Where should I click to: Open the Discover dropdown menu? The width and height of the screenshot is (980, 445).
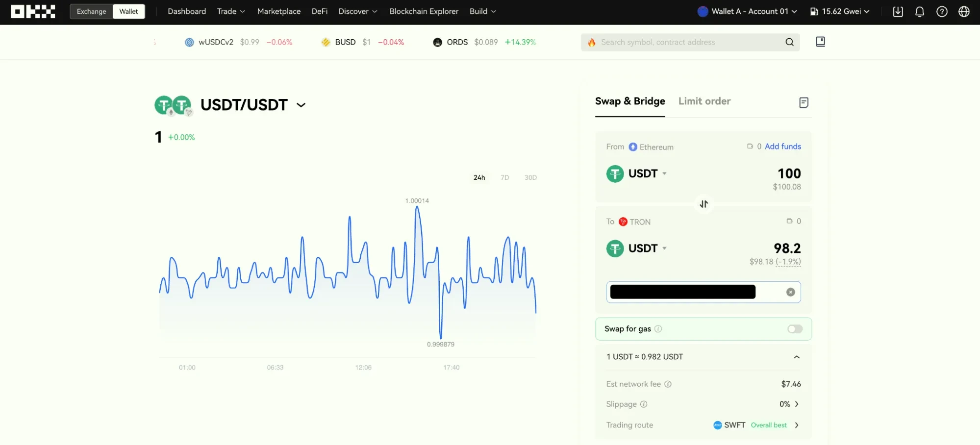358,11
